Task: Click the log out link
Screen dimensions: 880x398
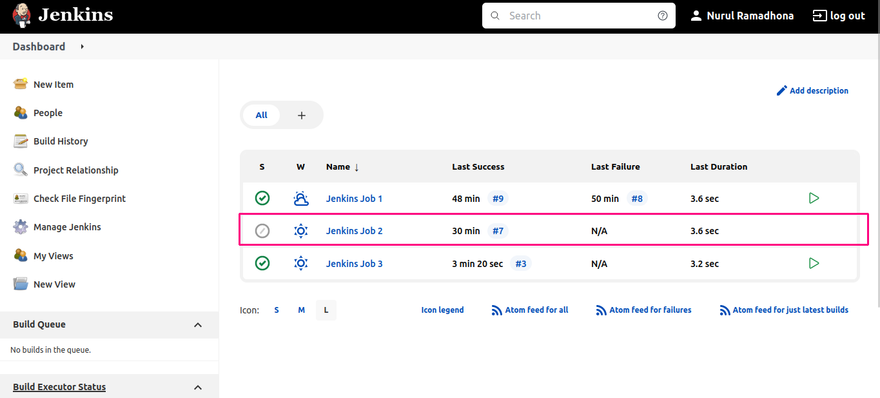Action: point(847,16)
